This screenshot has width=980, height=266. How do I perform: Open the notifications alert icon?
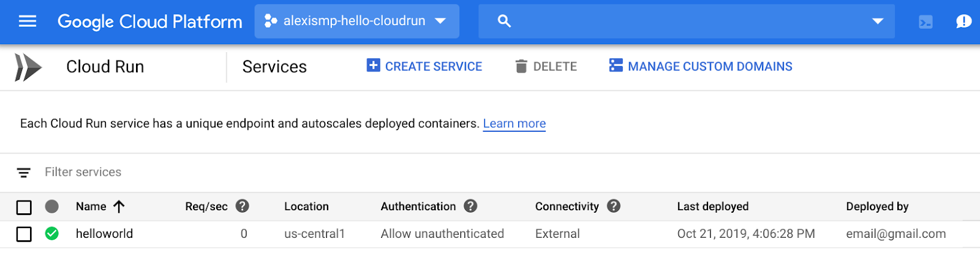[x=963, y=21]
